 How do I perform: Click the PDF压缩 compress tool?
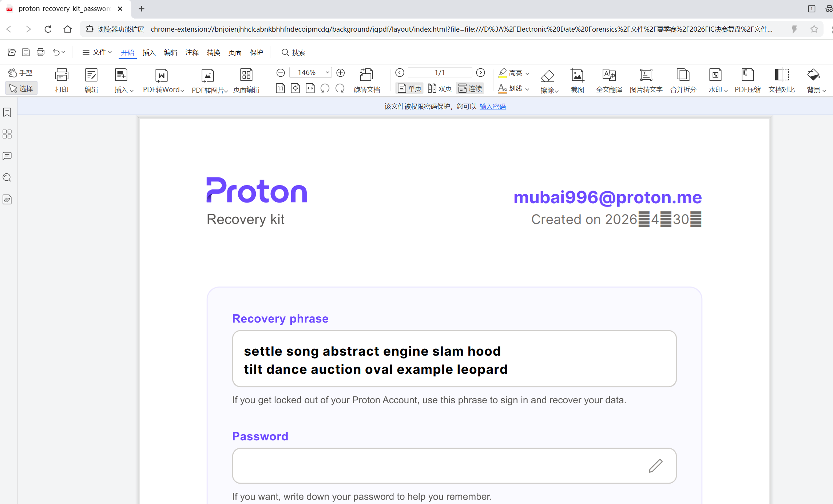pos(747,81)
